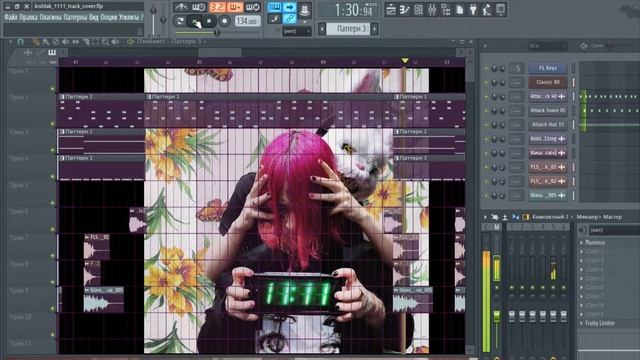Viewport: 640px width, 360px height.
Task: Open channel rack filter dropdown
Action: coord(547,46)
